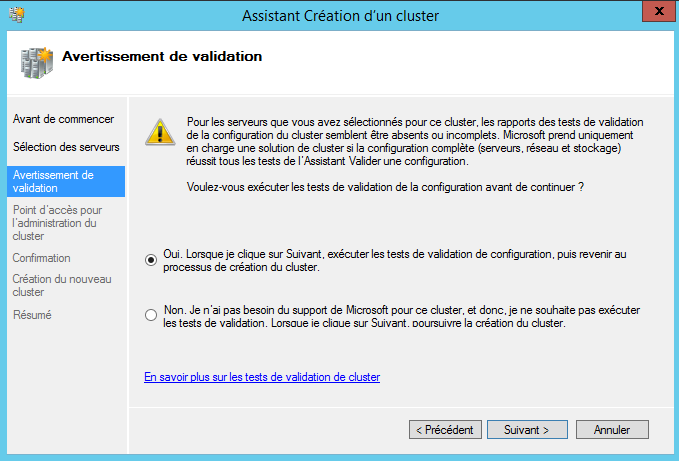The width and height of the screenshot is (679, 461).
Task: Click the cluster servers icon in the header
Action: tap(37, 60)
